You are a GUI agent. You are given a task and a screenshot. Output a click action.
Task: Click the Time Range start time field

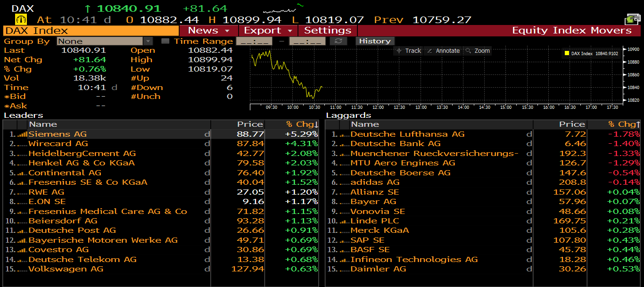point(254,41)
